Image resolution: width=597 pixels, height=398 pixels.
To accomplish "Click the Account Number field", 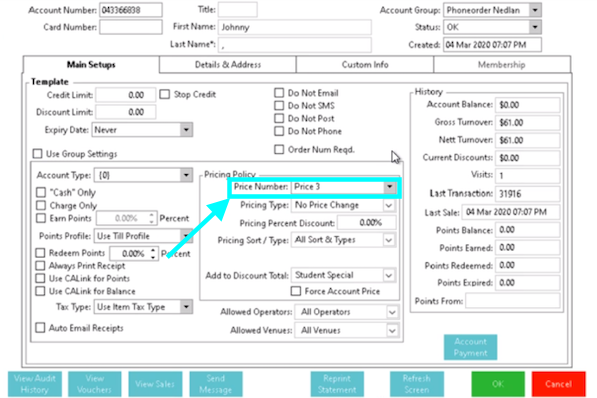I will click(131, 10).
